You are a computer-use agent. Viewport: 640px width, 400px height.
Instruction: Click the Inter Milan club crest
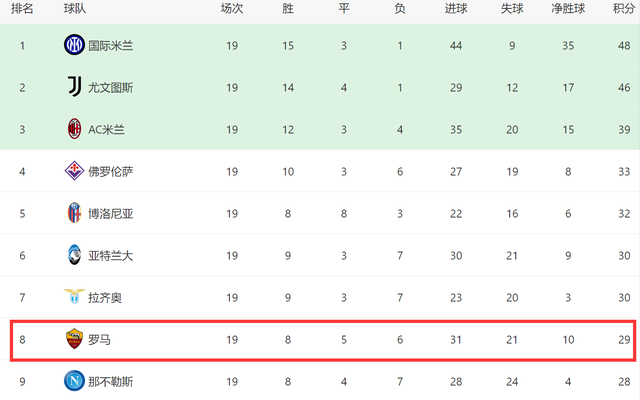pos(74,45)
